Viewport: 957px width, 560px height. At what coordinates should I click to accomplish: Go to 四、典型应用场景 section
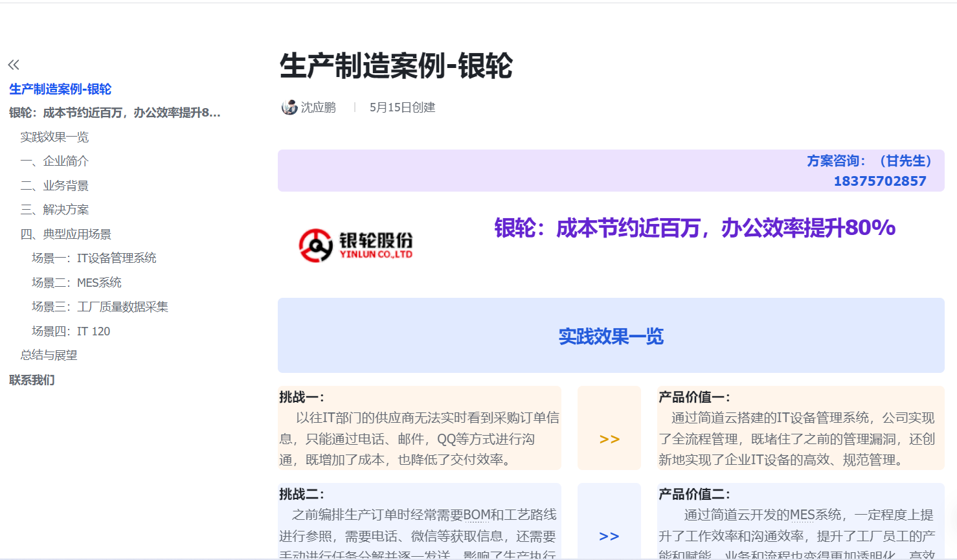coord(66,234)
